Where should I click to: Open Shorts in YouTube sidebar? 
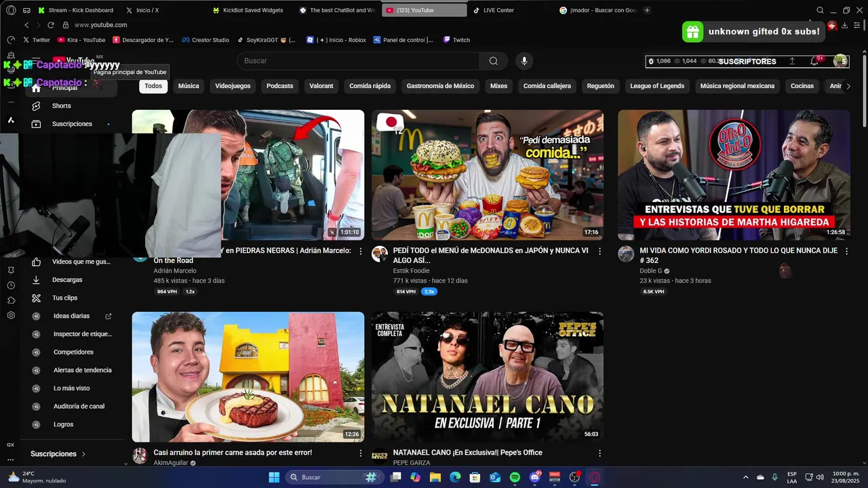(x=61, y=106)
